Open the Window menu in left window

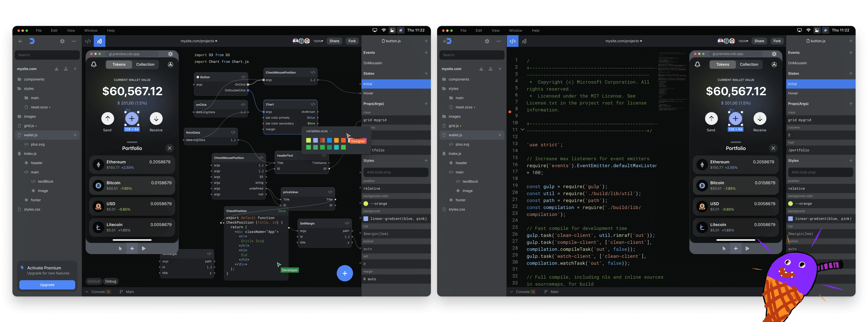[x=91, y=31]
